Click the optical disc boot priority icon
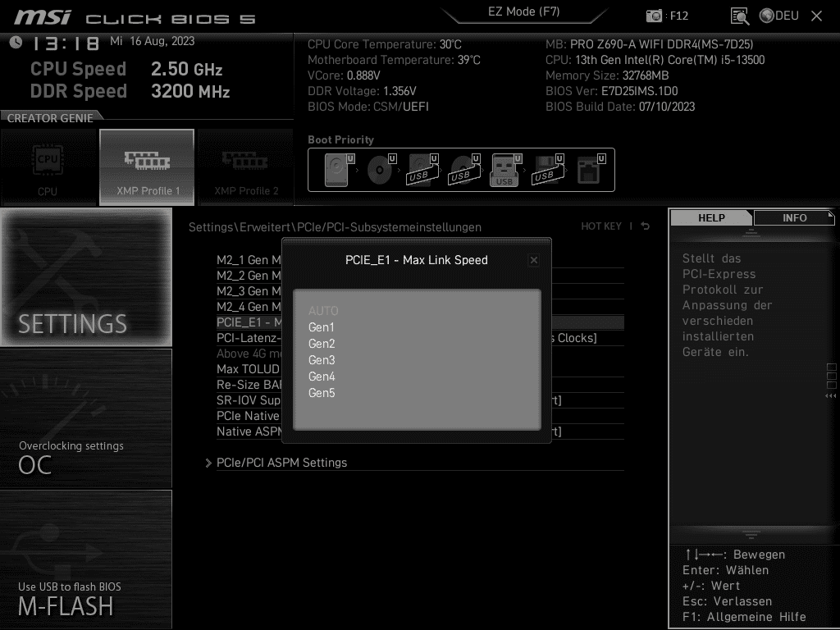This screenshot has height=630, width=840. point(381,170)
